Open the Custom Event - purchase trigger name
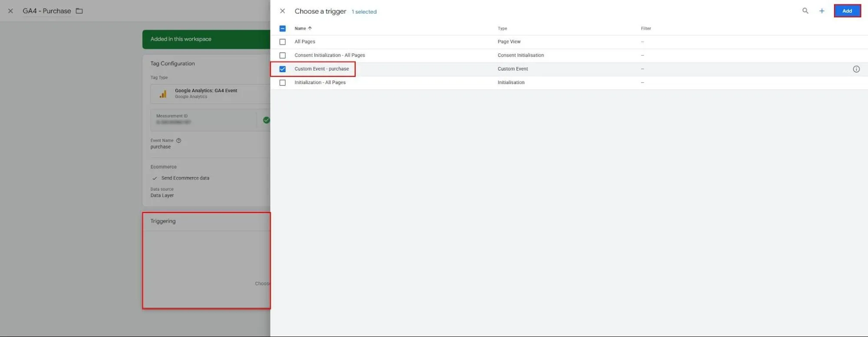This screenshot has height=337, width=868. pos(321,69)
